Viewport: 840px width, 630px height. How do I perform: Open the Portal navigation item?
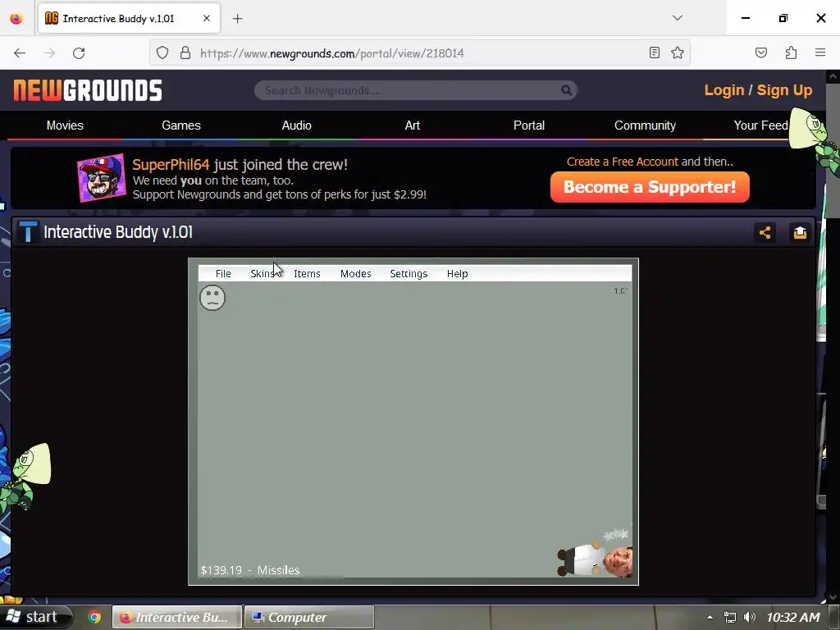[529, 126]
